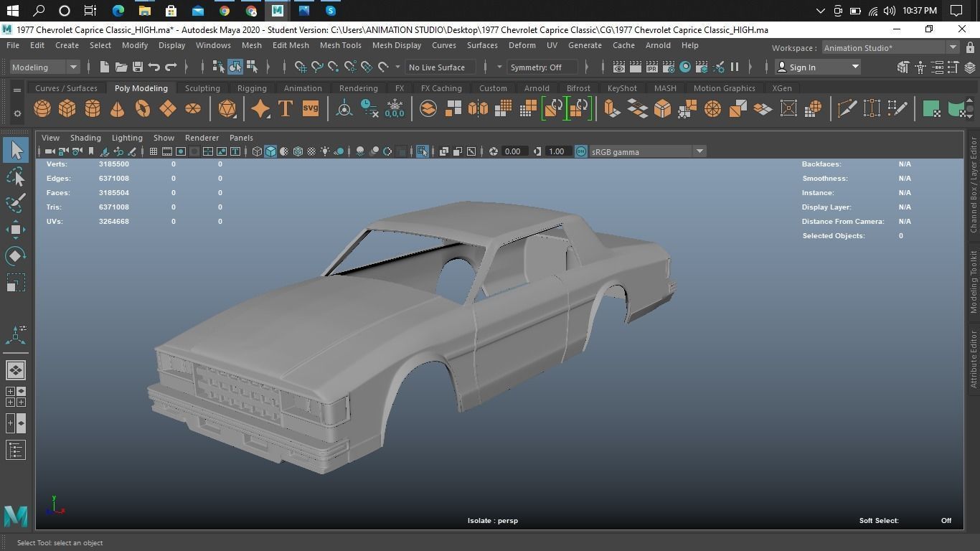Click the Save Scene disk icon
980x551 pixels.
(x=137, y=67)
